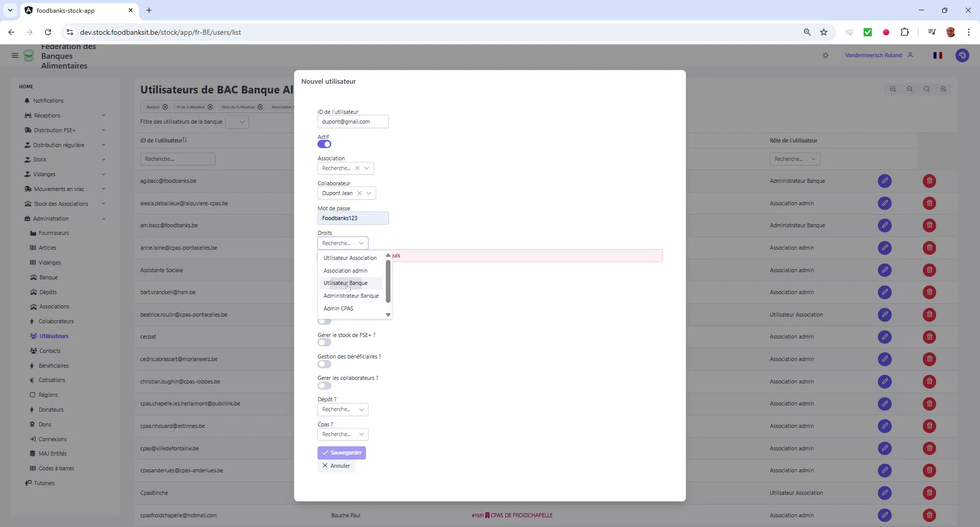Delete the cecpat user via trash icon
Image resolution: width=980 pixels, height=527 pixels.
(x=929, y=337)
